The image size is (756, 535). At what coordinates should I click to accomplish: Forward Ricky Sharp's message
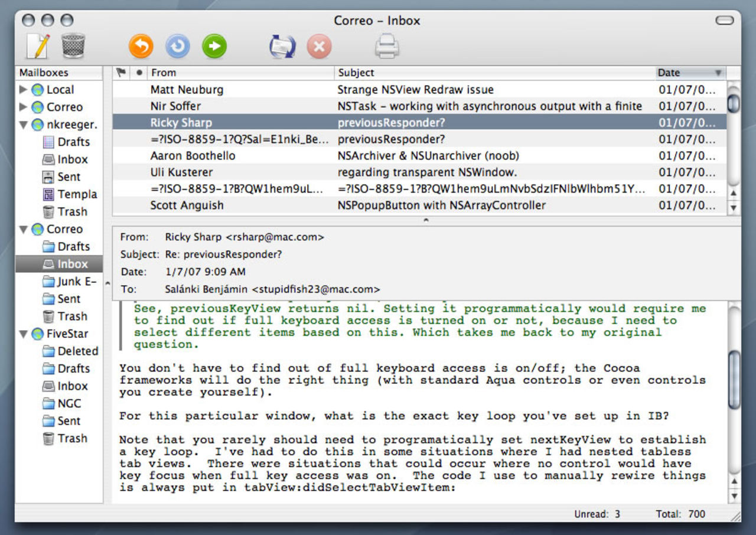(x=214, y=45)
